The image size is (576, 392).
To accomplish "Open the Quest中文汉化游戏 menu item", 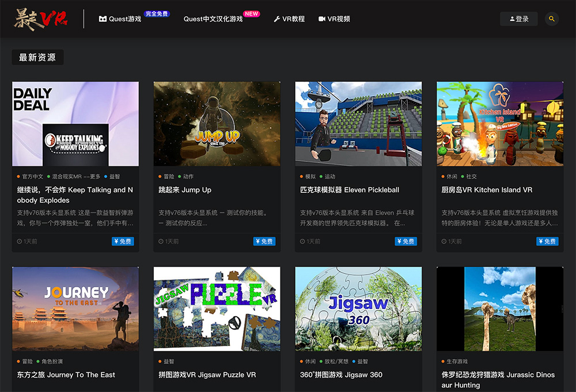I will point(213,19).
